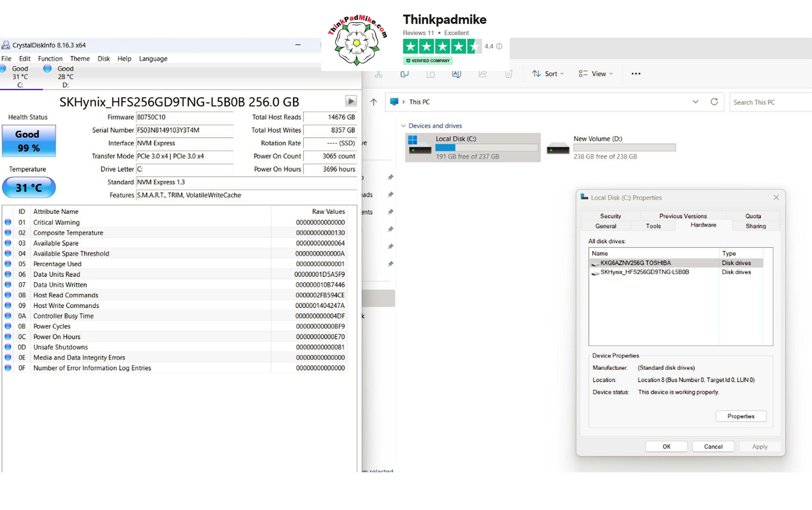The image size is (812, 510).
Task: Click the This PC monitor icon in address bar
Action: pos(394,101)
